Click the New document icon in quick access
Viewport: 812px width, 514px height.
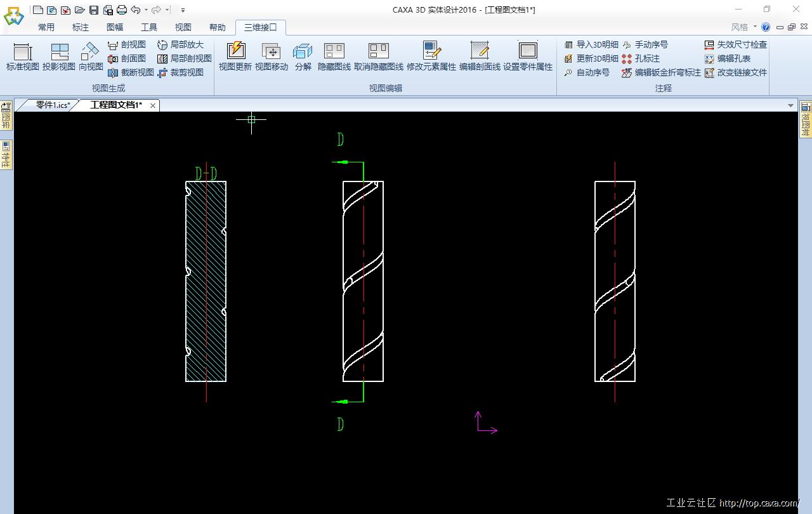[x=38, y=10]
